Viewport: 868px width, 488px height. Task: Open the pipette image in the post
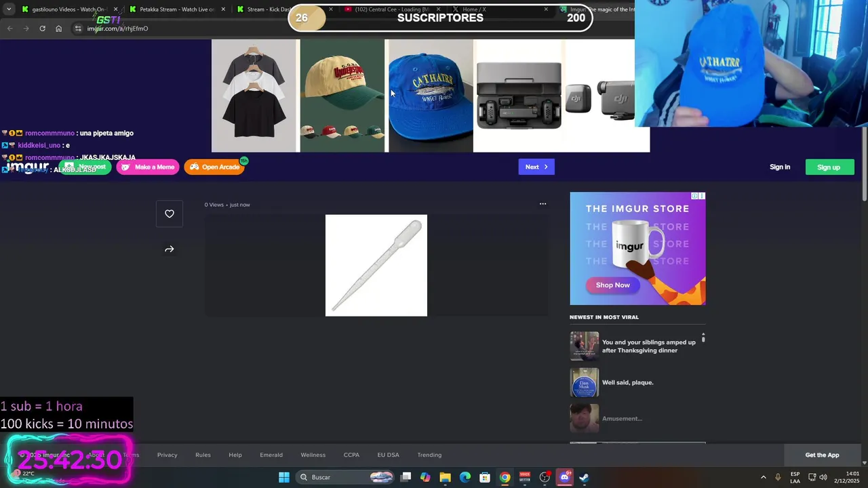click(376, 265)
